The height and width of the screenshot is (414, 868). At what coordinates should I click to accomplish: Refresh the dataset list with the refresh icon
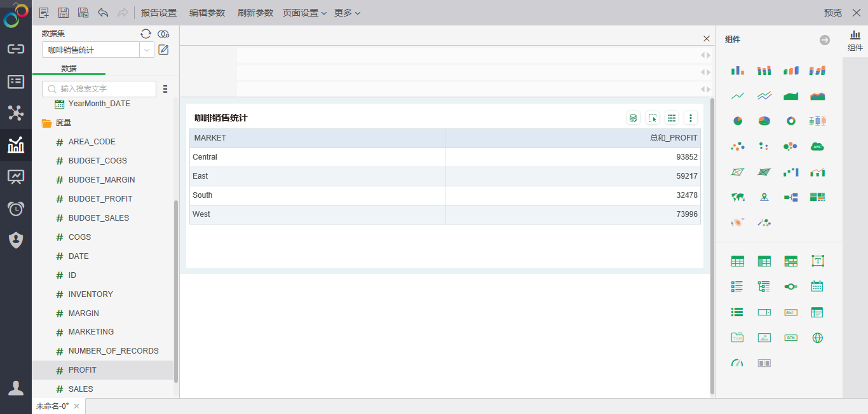(x=146, y=33)
